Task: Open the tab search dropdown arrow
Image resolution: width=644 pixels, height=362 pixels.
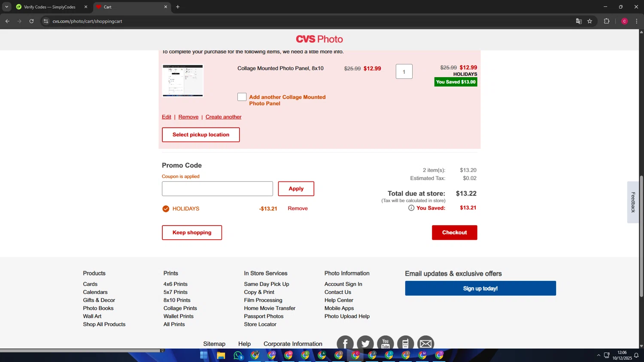Action: click(x=6, y=7)
